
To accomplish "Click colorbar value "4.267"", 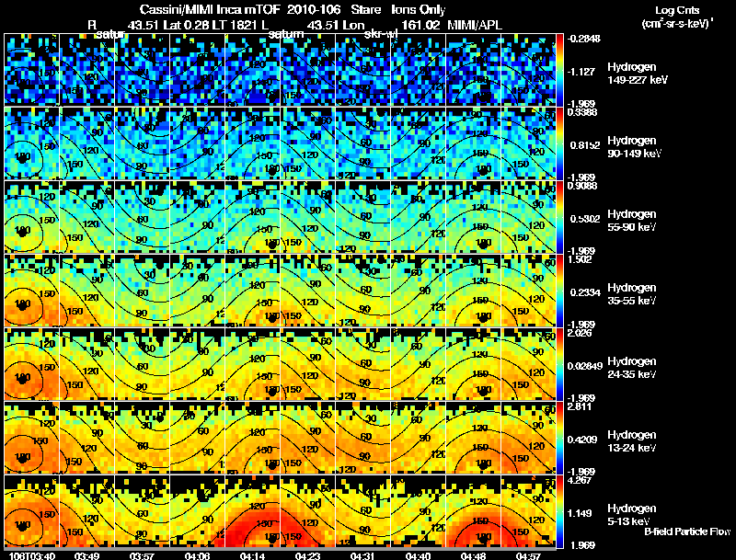I will click(x=580, y=480).
